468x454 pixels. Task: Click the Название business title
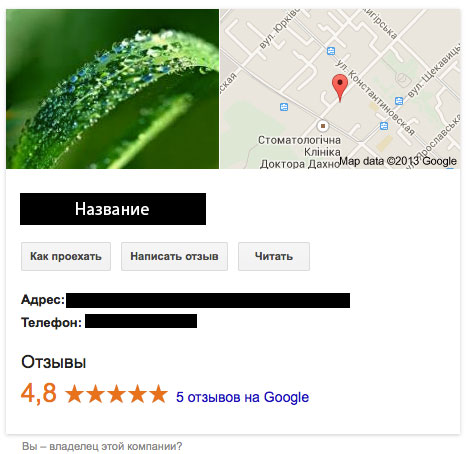click(113, 209)
